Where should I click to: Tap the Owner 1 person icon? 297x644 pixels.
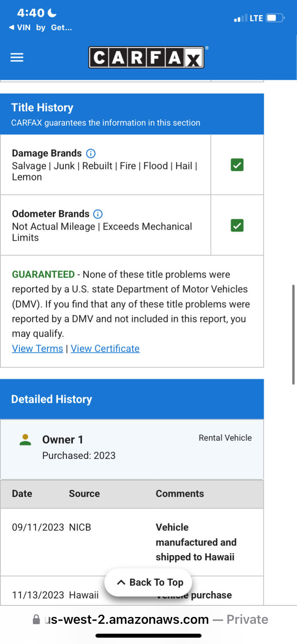point(25,440)
